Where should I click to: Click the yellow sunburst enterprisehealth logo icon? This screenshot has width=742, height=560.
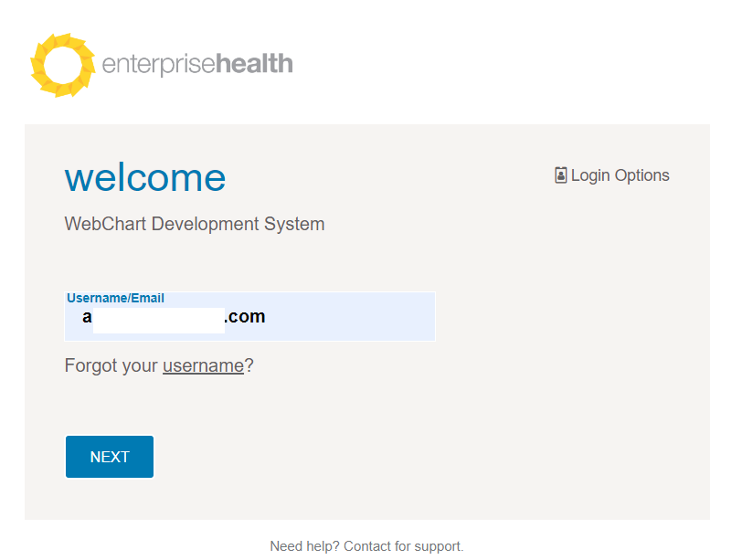(63, 65)
